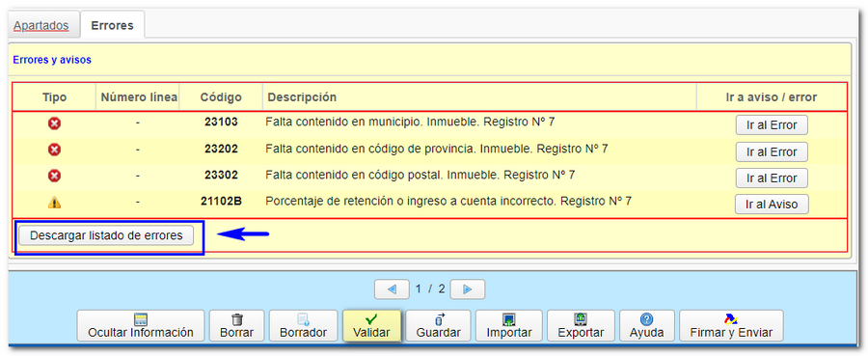
Task: Click the Ocultar Información button
Action: (x=141, y=325)
